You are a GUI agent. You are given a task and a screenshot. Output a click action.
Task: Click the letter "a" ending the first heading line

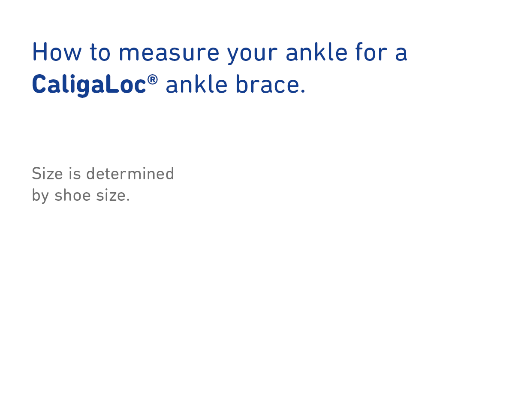(x=401, y=53)
